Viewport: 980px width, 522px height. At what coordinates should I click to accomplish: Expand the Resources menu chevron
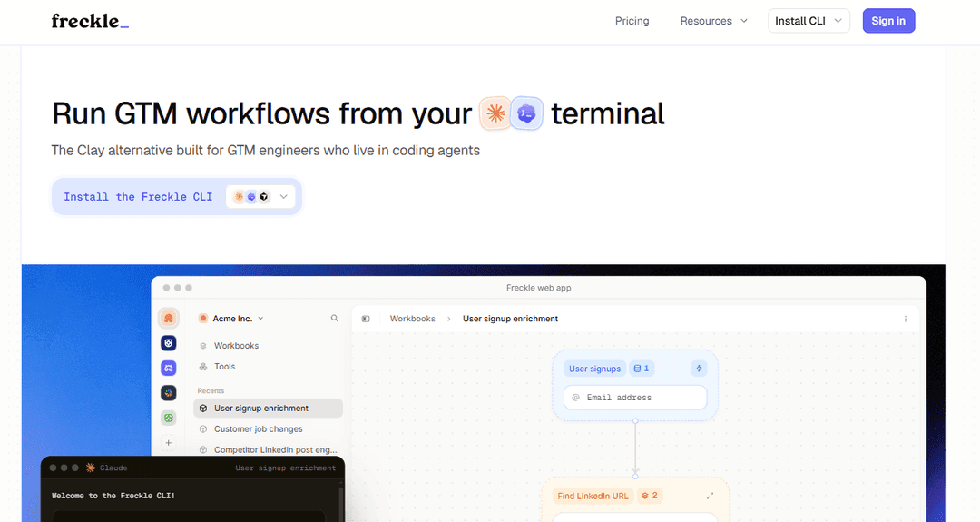[x=744, y=21]
